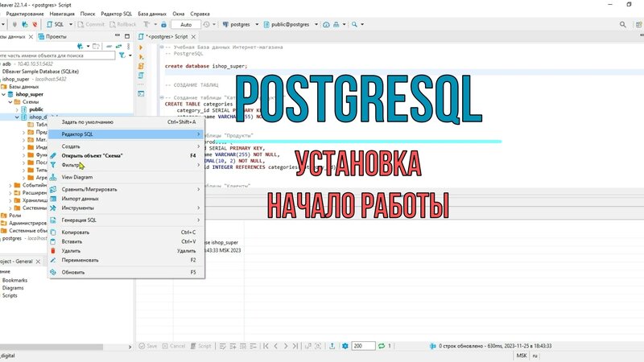The width and height of the screenshot is (644, 362).
Task: Choose Удалить in context menu
Action: click(126, 251)
